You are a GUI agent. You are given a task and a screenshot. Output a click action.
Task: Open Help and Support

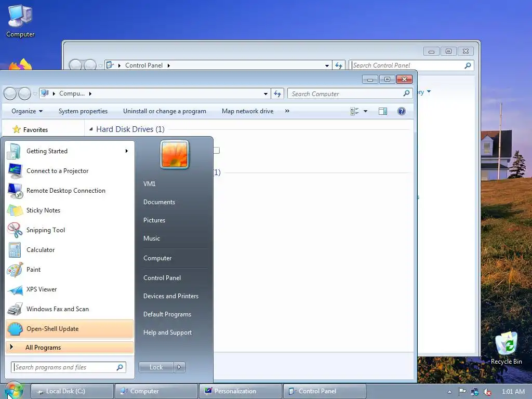(x=167, y=332)
